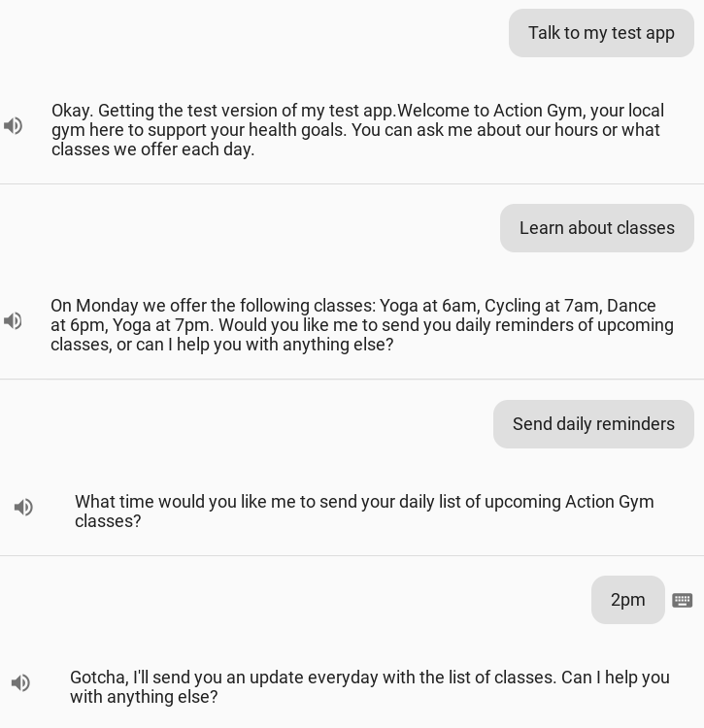Click the response starting "On Monday we offer"
This screenshot has height=728, width=704.
pos(361,325)
